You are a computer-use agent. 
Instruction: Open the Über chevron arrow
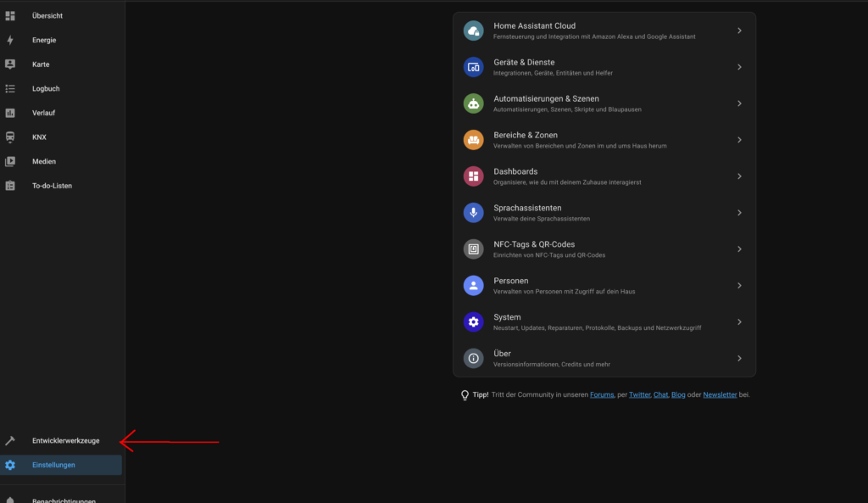tap(739, 359)
